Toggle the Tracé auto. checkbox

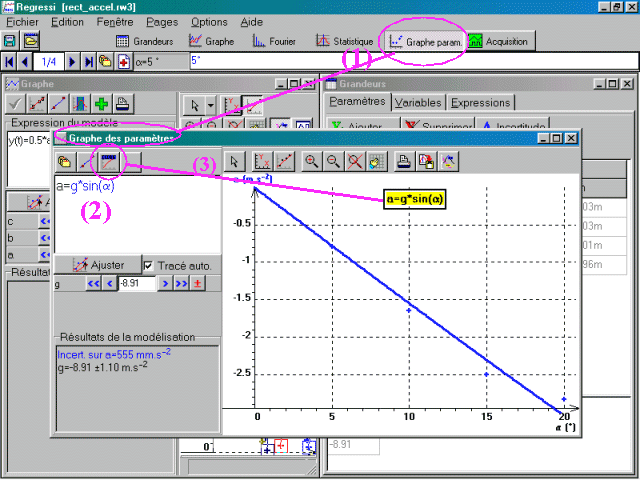coord(148,265)
